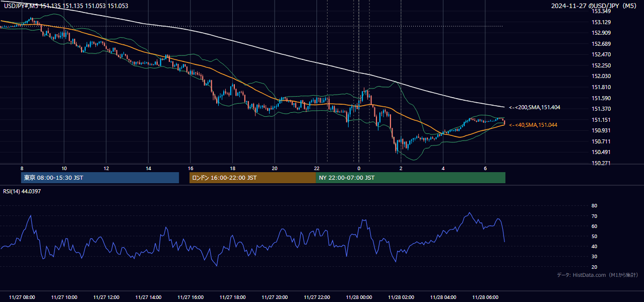Click the 11/28 04:00 date label
Viewport: 644px width, 302px height.
pos(443,297)
